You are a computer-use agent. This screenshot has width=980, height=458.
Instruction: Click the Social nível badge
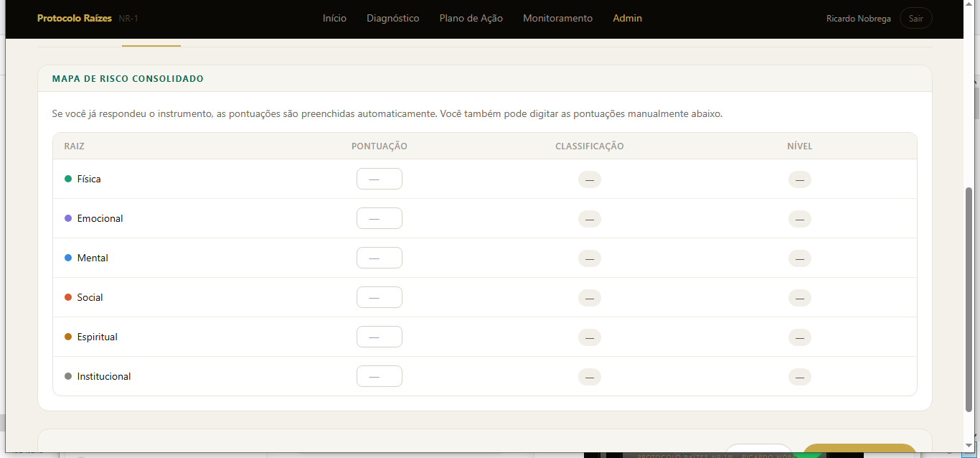coord(799,298)
